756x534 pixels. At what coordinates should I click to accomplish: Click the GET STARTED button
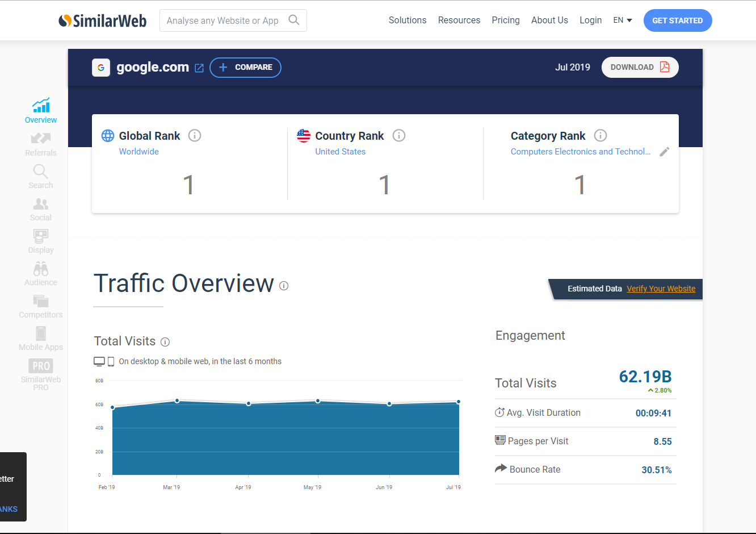click(x=678, y=20)
